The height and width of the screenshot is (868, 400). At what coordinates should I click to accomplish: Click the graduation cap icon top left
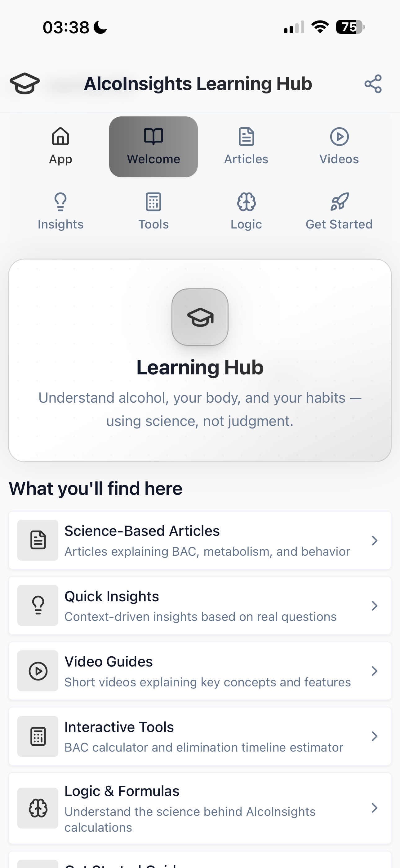pos(25,83)
